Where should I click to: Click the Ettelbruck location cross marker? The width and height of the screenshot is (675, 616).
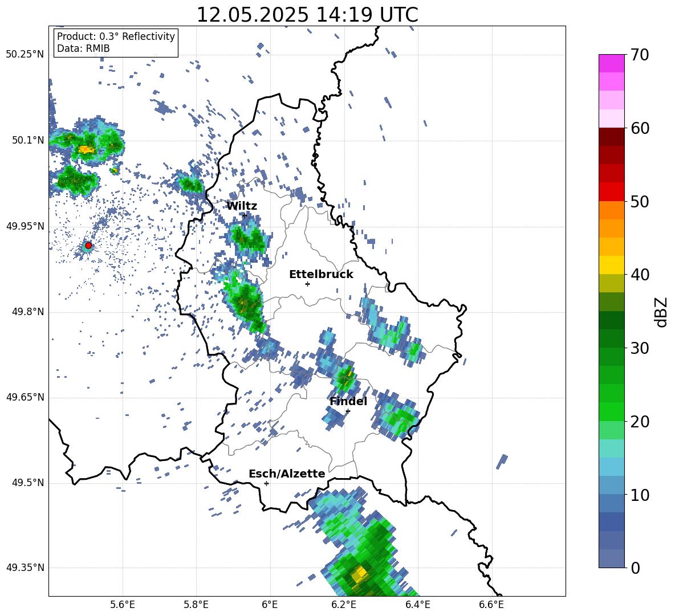point(307,284)
